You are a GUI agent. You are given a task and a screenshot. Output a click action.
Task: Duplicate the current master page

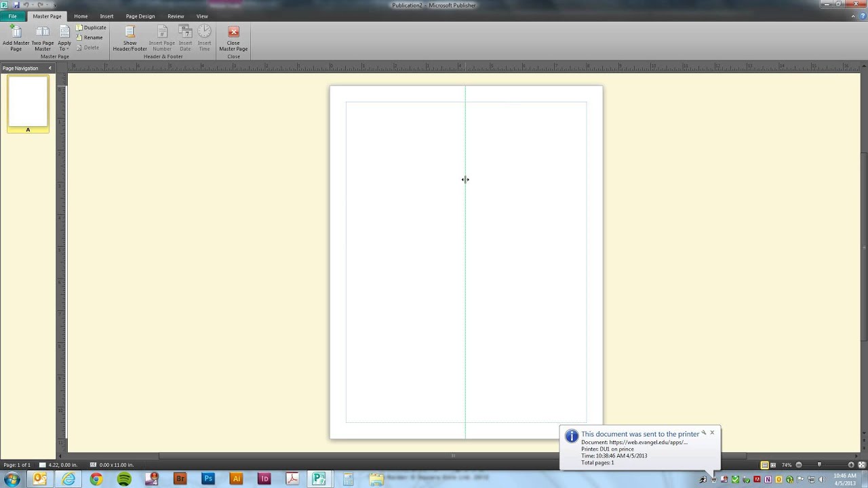click(92, 28)
